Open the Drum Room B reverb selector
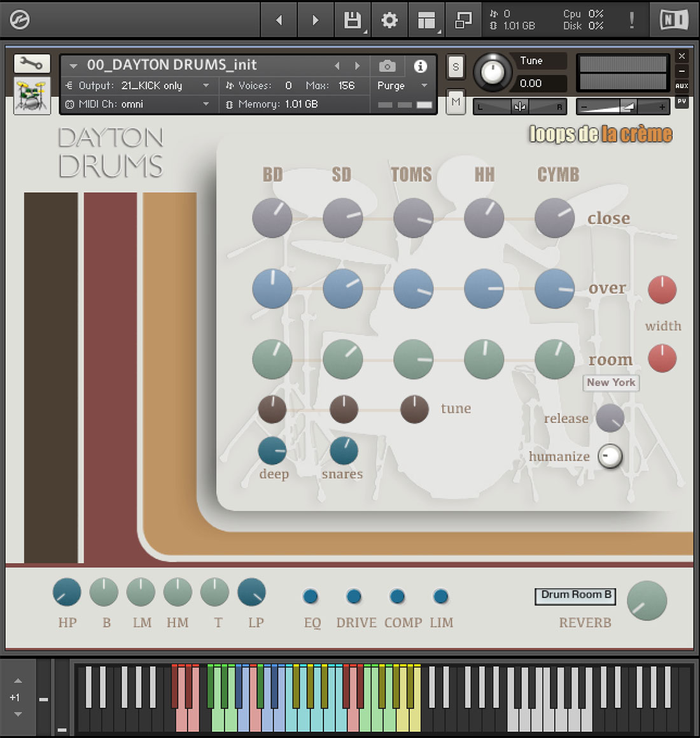The image size is (700, 738). [x=575, y=596]
